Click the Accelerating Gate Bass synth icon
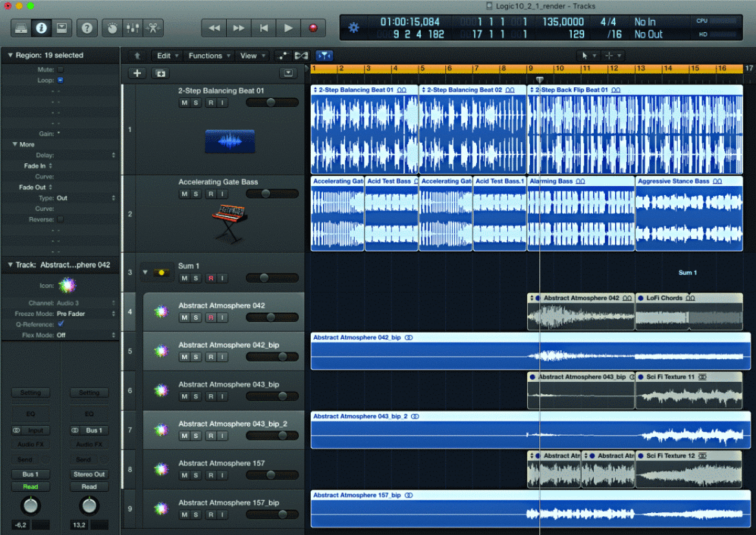Image resolution: width=756 pixels, height=535 pixels. (x=230, y=223)
